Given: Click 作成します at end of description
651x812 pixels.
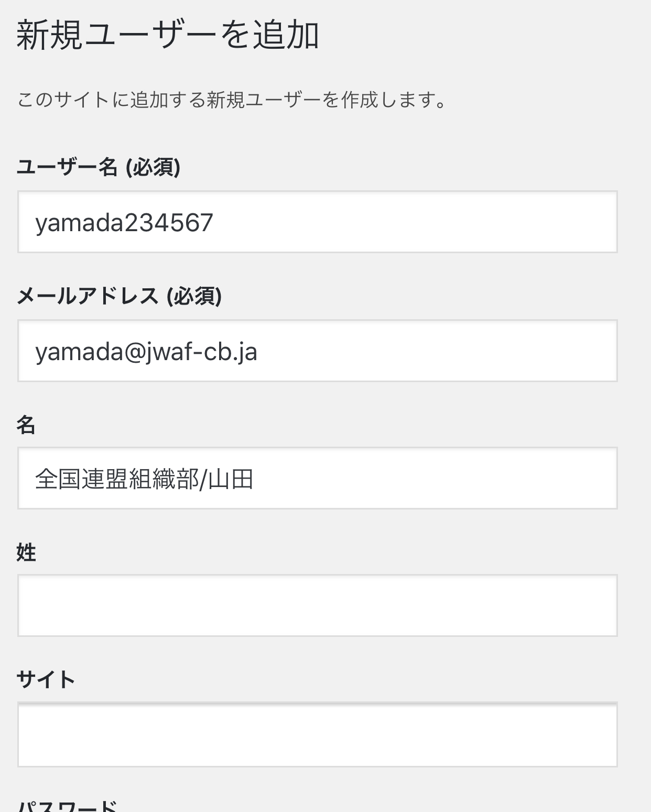Looking at the screenshot, I should 388,100.
